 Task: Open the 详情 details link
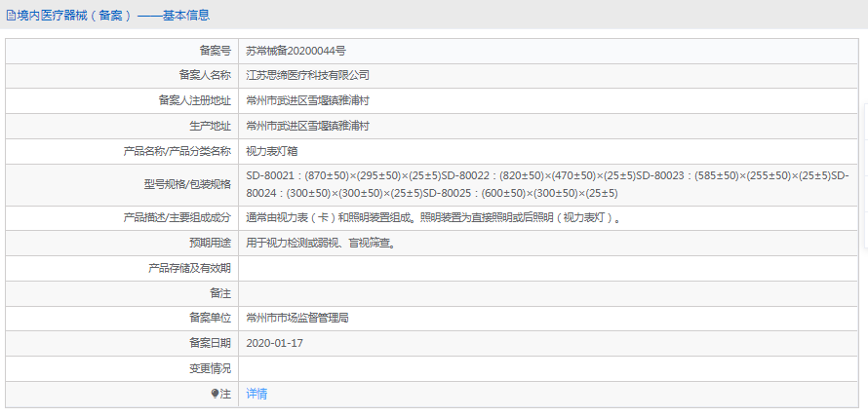click(256, 394)
